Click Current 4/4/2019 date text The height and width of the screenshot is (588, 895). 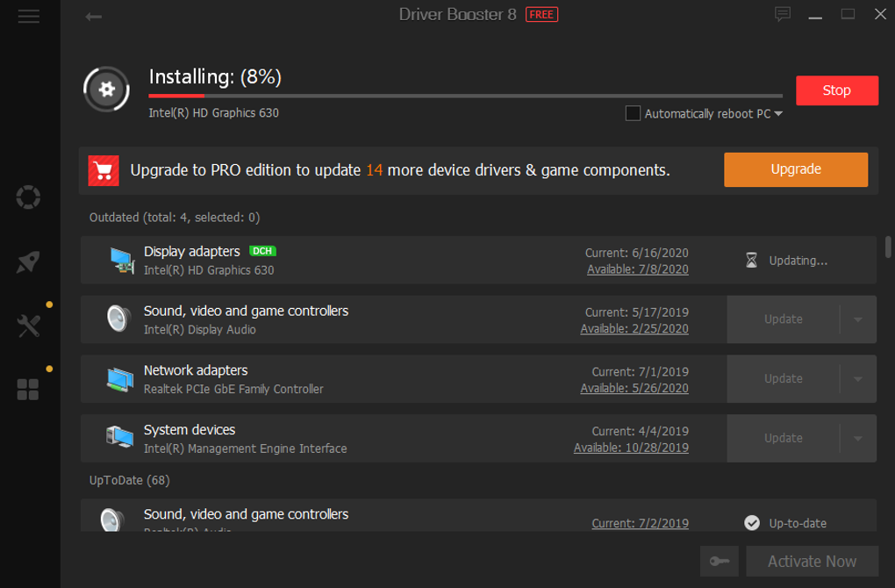[640, 431]
